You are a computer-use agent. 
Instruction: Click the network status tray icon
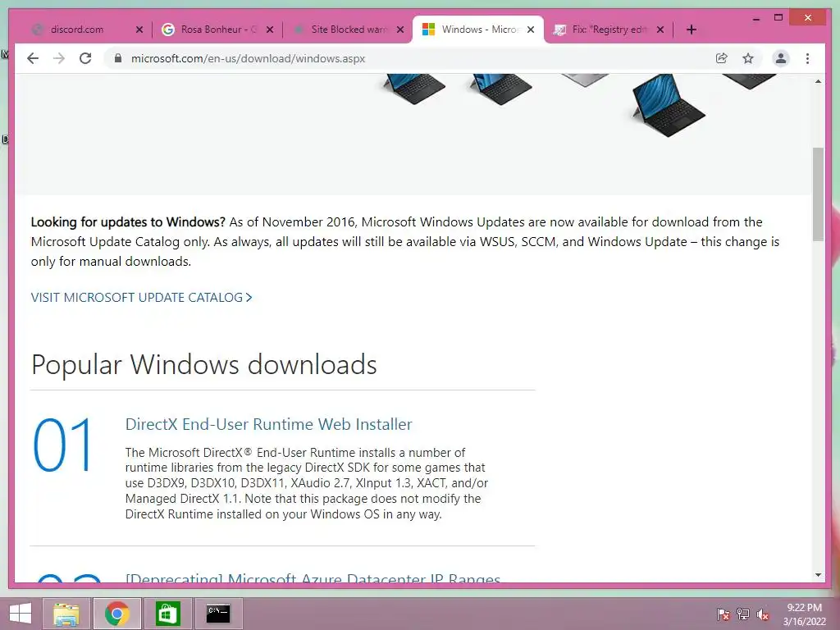pos(743,614)
